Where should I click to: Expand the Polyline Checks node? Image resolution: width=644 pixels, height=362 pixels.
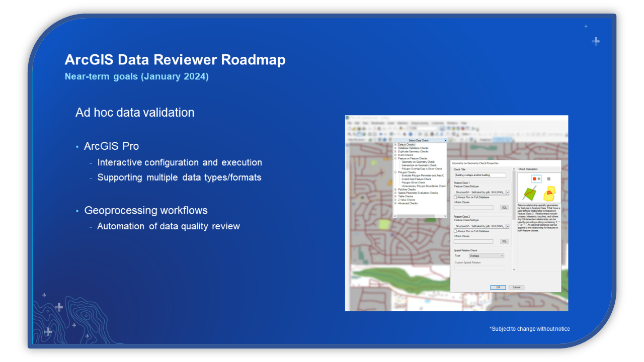tap(395, 190)
